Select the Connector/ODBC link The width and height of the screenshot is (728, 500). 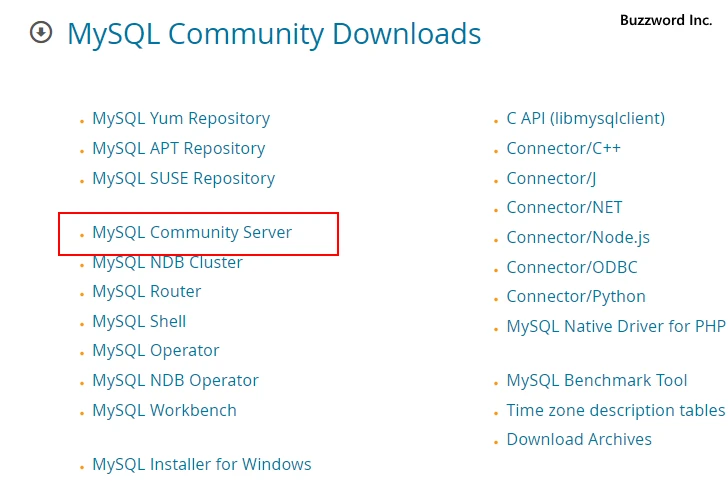[x=572, y=267]
